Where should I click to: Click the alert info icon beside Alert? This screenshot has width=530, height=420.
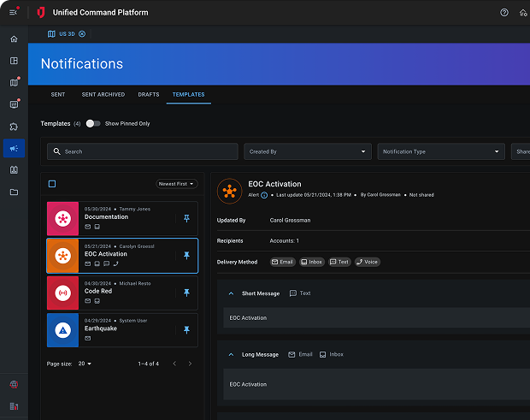264,195
